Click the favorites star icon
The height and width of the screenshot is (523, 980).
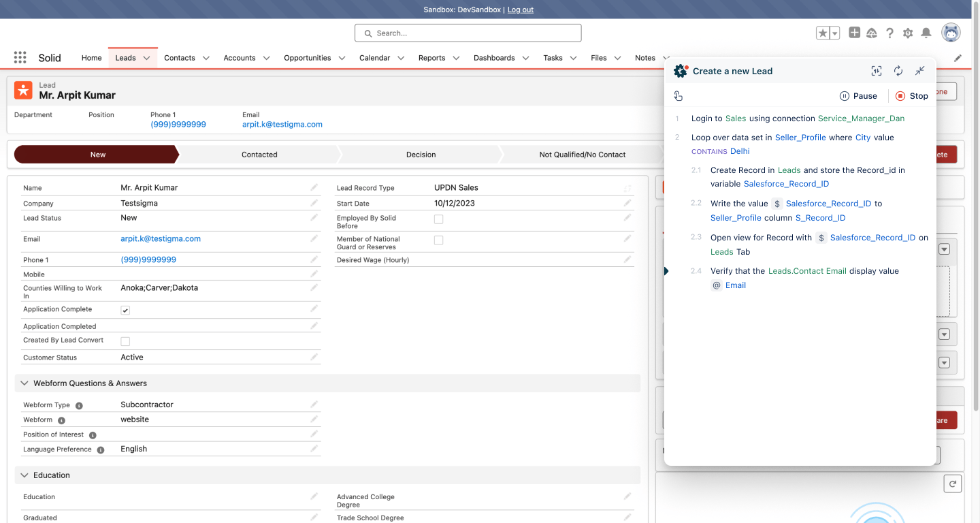(x=823, y=33)
